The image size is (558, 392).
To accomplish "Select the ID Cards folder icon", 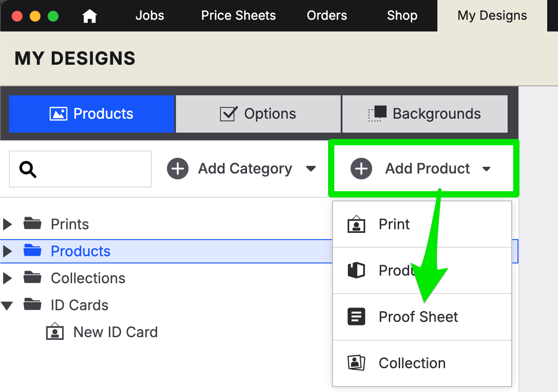I will [x=32, y=304].
